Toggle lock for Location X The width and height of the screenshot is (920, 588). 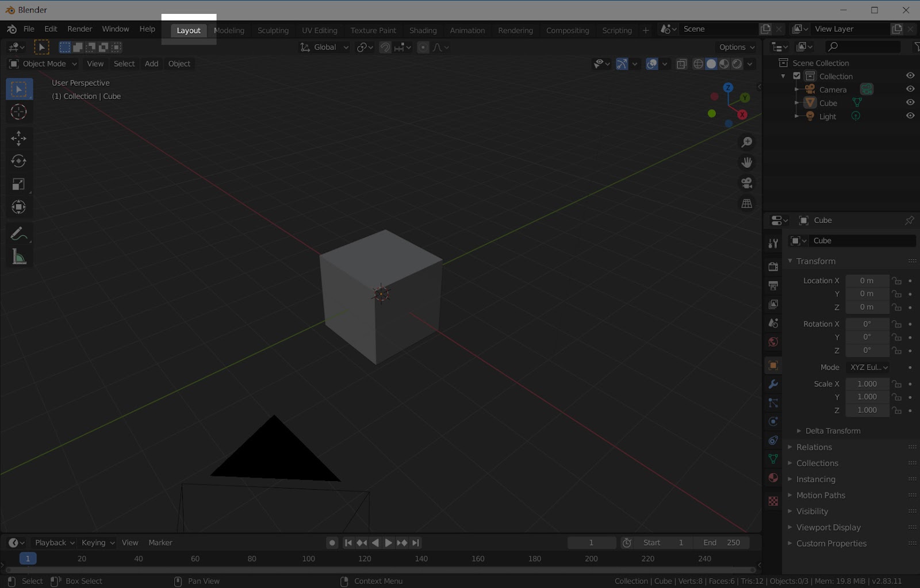click(896, 280)
